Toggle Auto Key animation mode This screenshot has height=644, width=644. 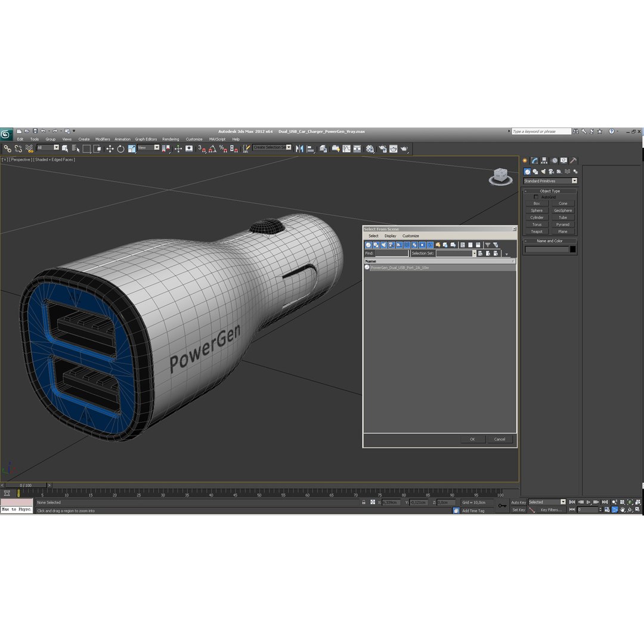click(518, 502)
